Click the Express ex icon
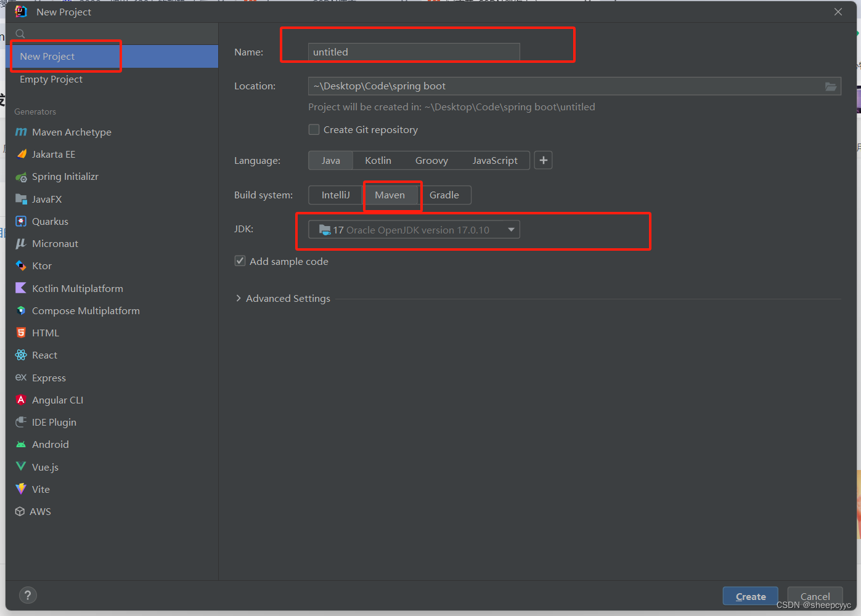861x616 pixels. 21,377
